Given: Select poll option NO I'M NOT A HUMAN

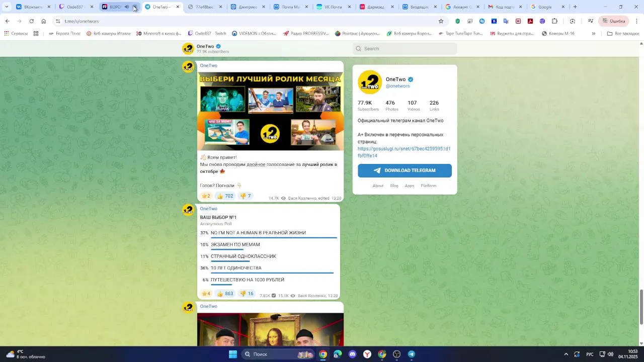Looking at the screenshot, I should pos(269,234).
